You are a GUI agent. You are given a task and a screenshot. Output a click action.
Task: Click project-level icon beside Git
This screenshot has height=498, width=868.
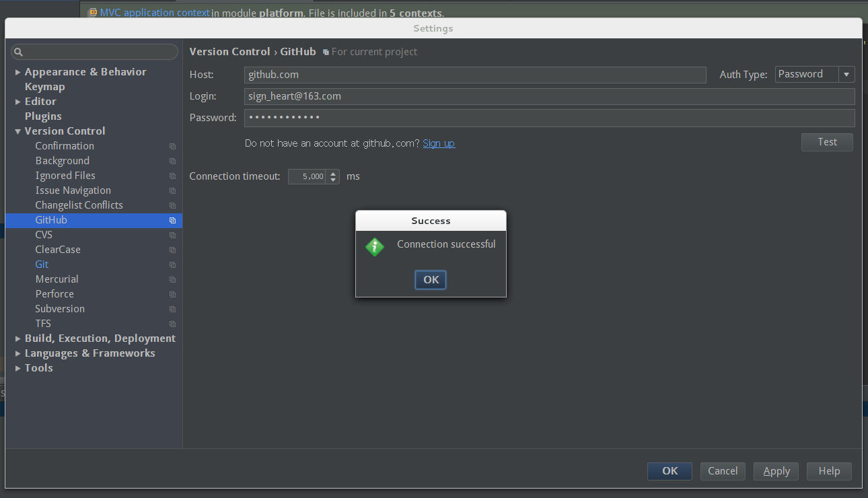click(172, 264)
